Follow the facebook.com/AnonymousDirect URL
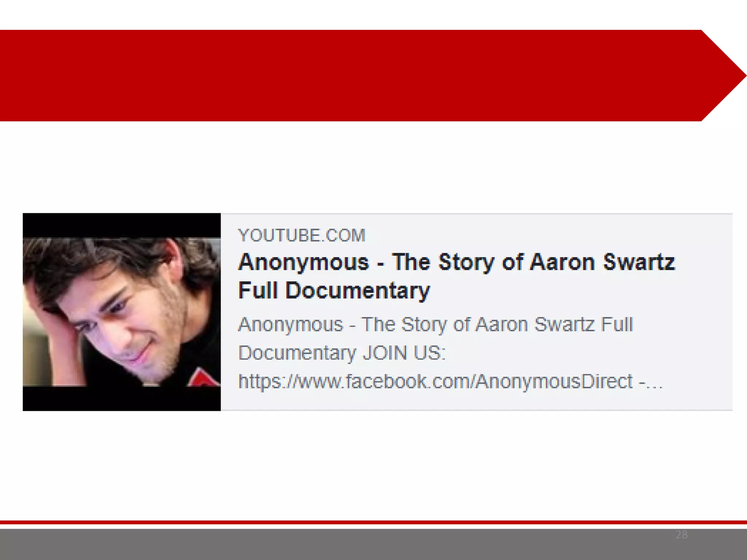Viewport: 747px width, 560px height. tap(436, 381)
